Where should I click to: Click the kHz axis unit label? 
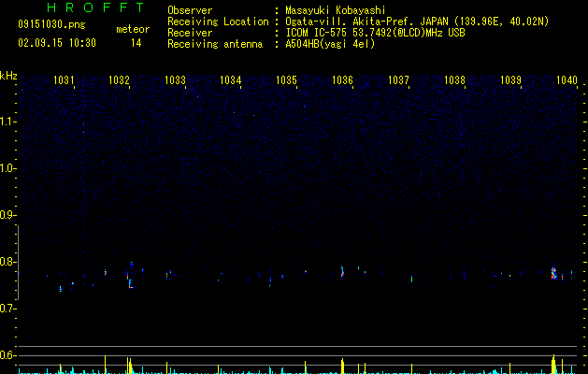(8, 76)
